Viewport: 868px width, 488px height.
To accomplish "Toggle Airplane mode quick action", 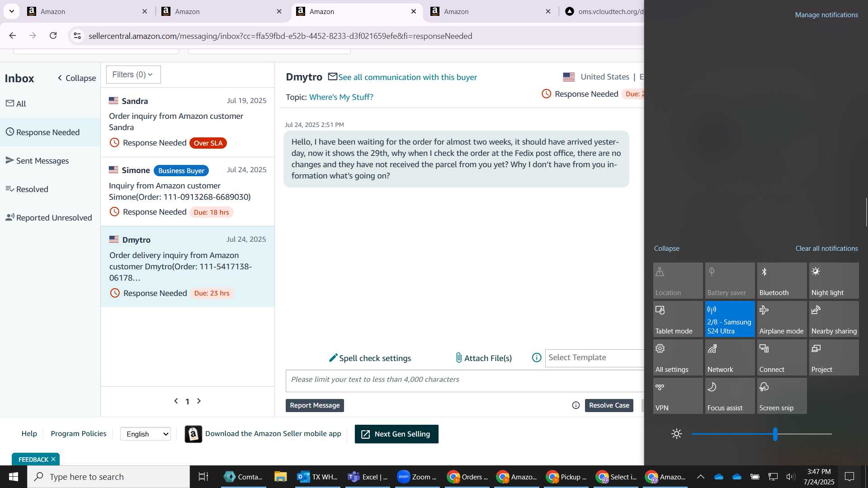I will tap(782, 319).
